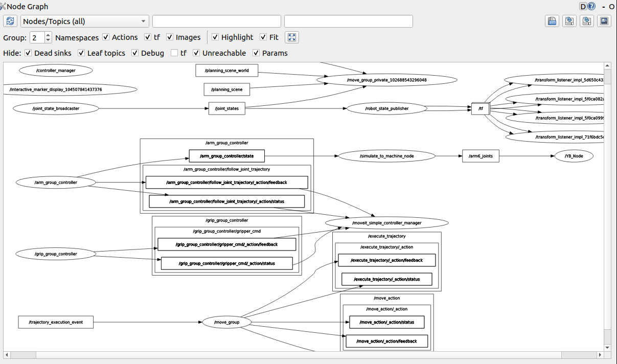This screenshot has height=364, width=617.
Task: Refresh the ROS node graph
Action: [10, 21]
